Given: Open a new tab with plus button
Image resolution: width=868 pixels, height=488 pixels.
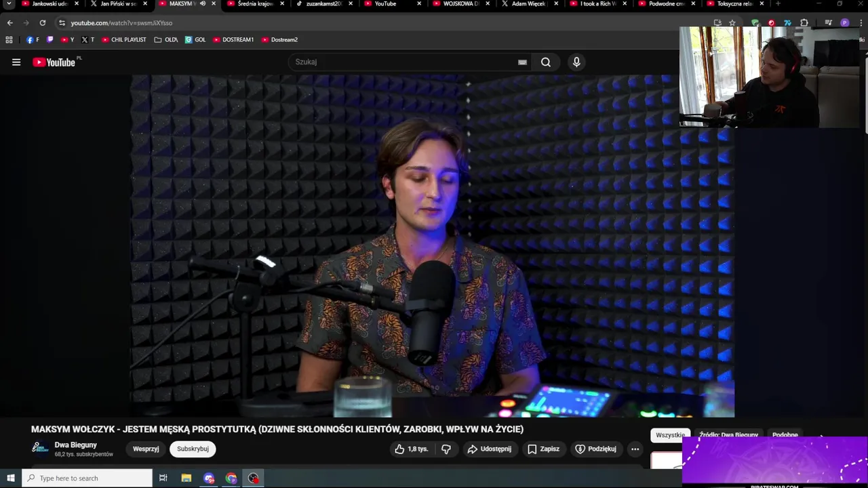Looking at the screenshot, I should pos(777,3).
